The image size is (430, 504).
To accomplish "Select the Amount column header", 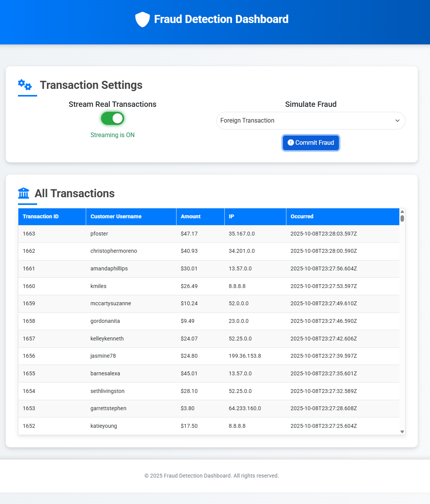I will (191, 216).
